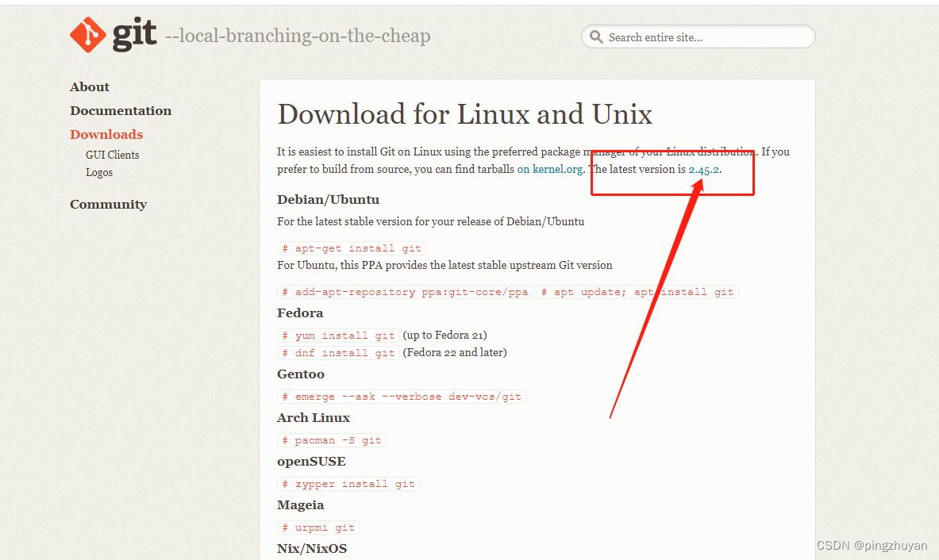This screenshot has height=560, width=939.
Task: Click the '(Fedora 22 and later)' note
Action: pos(455,352)
